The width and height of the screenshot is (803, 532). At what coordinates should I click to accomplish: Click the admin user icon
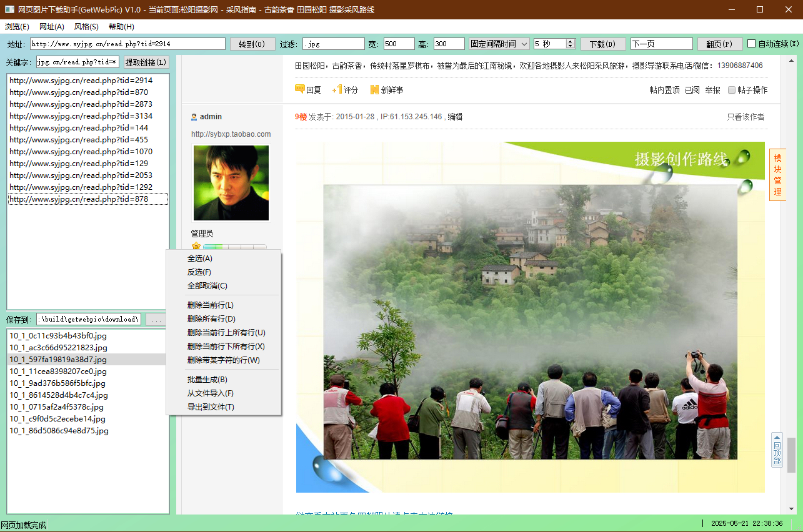coord(194,117)
